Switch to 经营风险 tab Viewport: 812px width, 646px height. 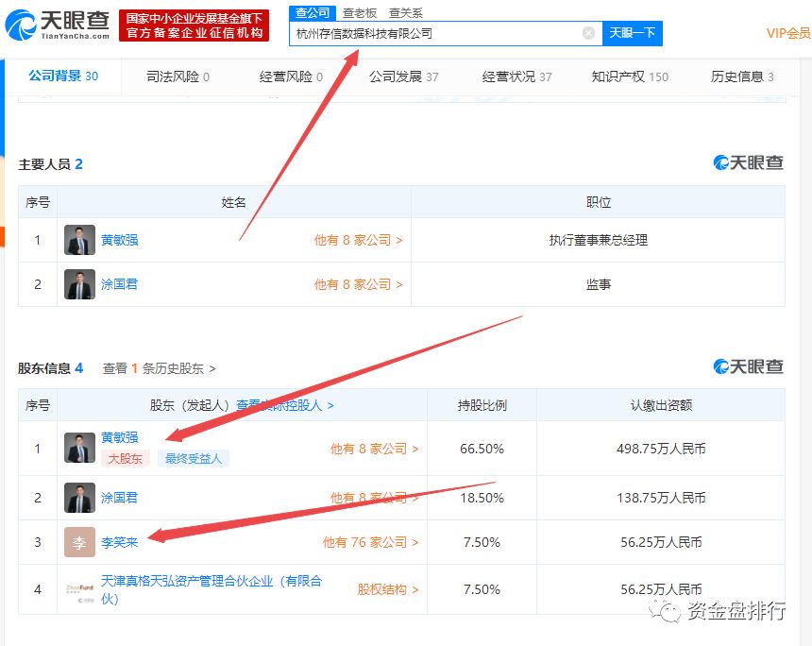click(x=291, y=76)
